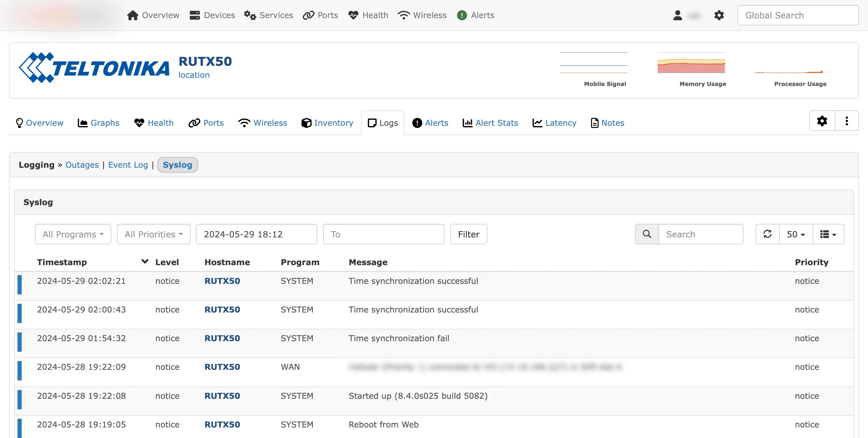Click the magnifier icon beside the syslog Search field
This screenshot has width=868, height=438.
point(646,234)
